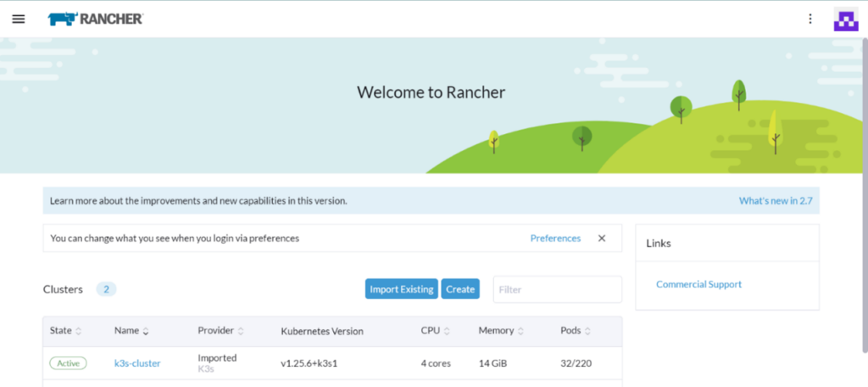
Task: Sort clusters by Pods column
Action: 576,330
